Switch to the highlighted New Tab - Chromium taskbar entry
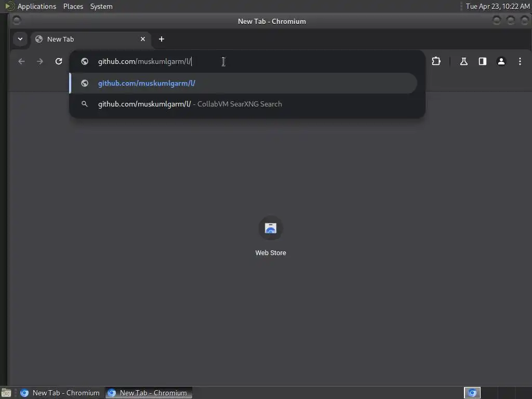Image resolution: width=532 pixels, height=399 pixels. pos(149,393)
